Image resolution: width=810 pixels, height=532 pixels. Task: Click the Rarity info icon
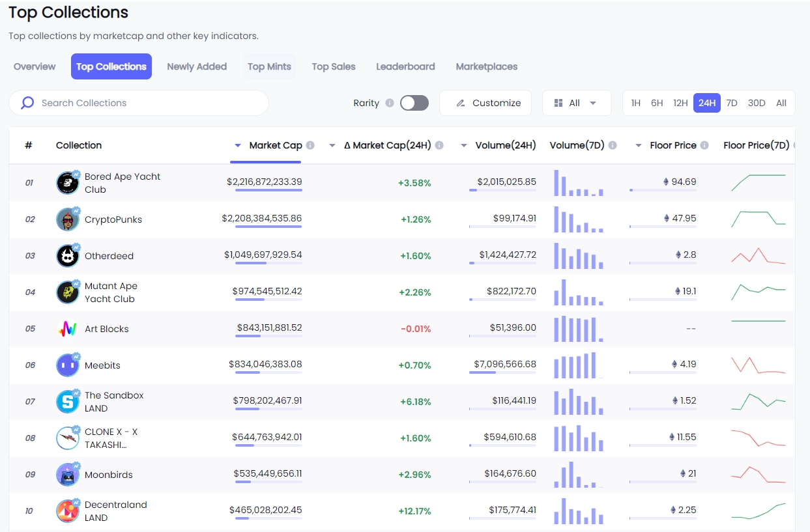pyautogui.click(x=390, y=103)
